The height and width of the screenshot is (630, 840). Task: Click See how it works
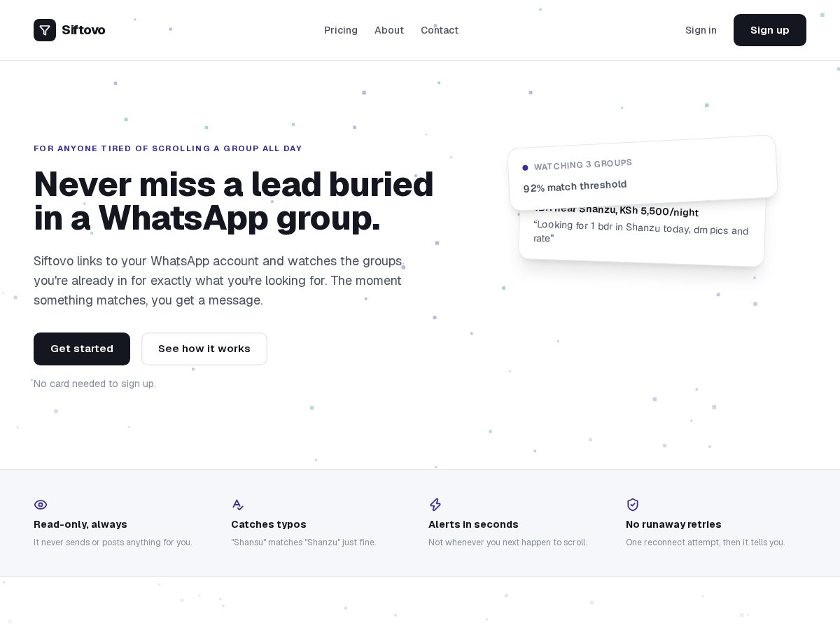click(x=204, y=349)
